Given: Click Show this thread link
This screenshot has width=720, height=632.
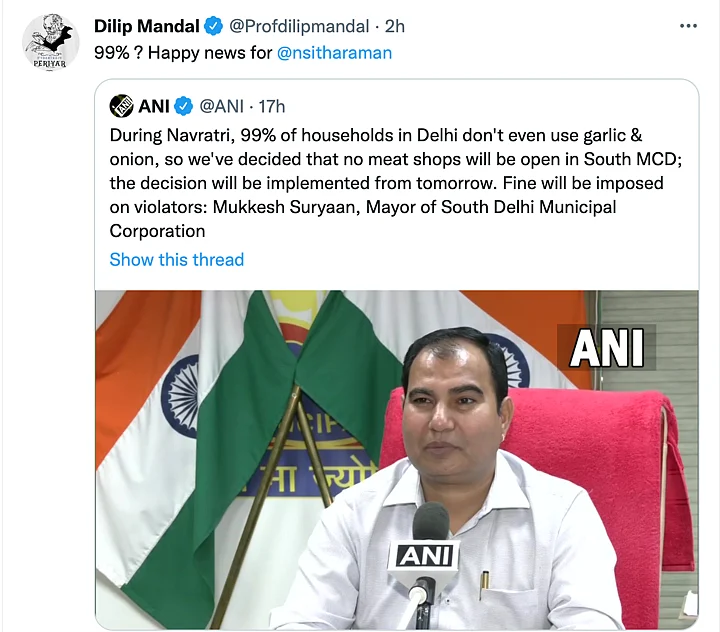Looking at the screenshot, I should point(177,260).
